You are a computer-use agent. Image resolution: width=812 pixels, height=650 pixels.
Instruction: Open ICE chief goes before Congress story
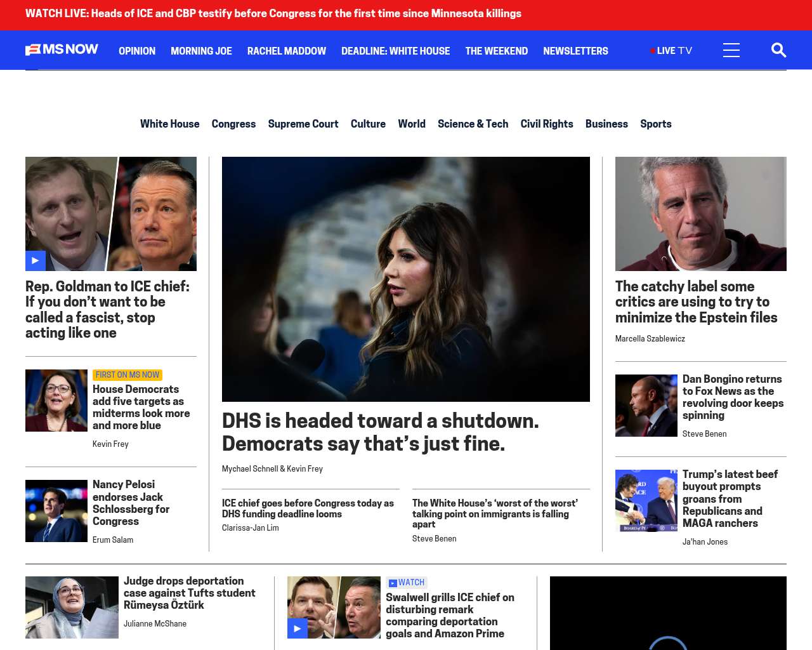tap(308, 508)
